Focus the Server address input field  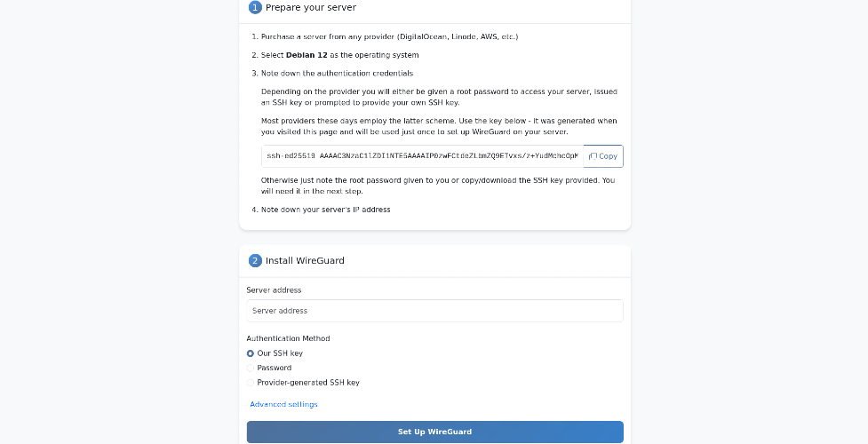pyautogui.click(x=434, y=311)
